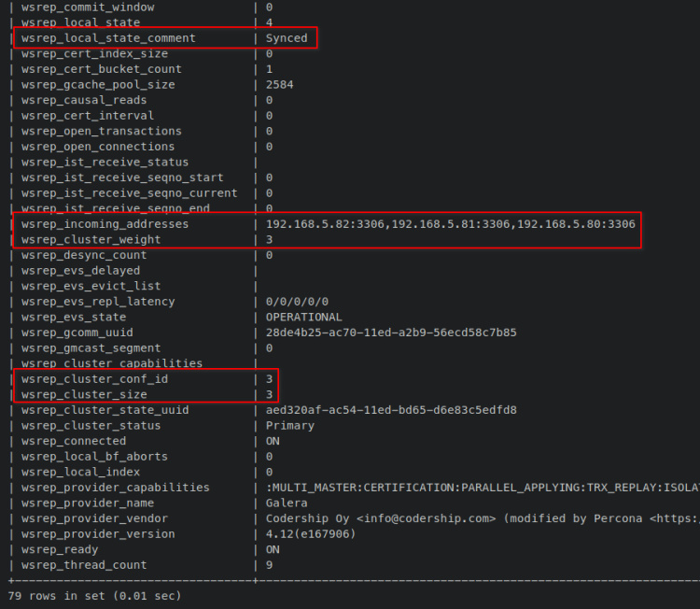Click the wsrep_cluster_weight row label
This screenshot has height=609, width=700.
[93, 240]
